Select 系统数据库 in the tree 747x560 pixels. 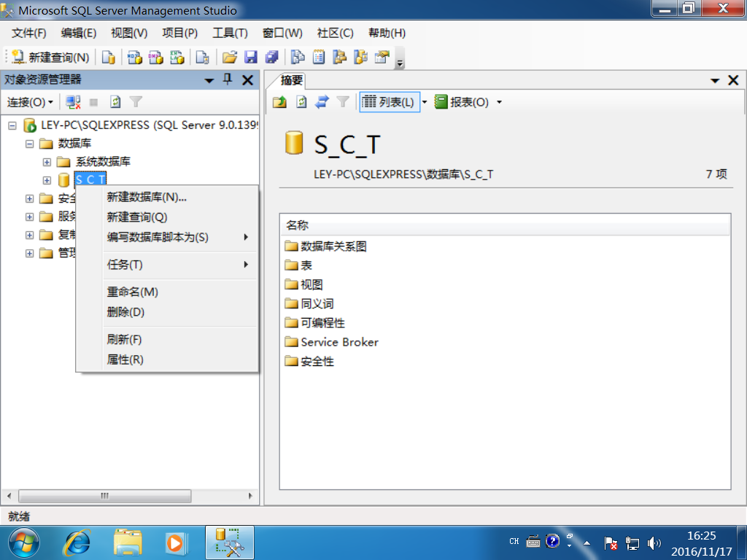pyautogui.click(x=103, y=161)
